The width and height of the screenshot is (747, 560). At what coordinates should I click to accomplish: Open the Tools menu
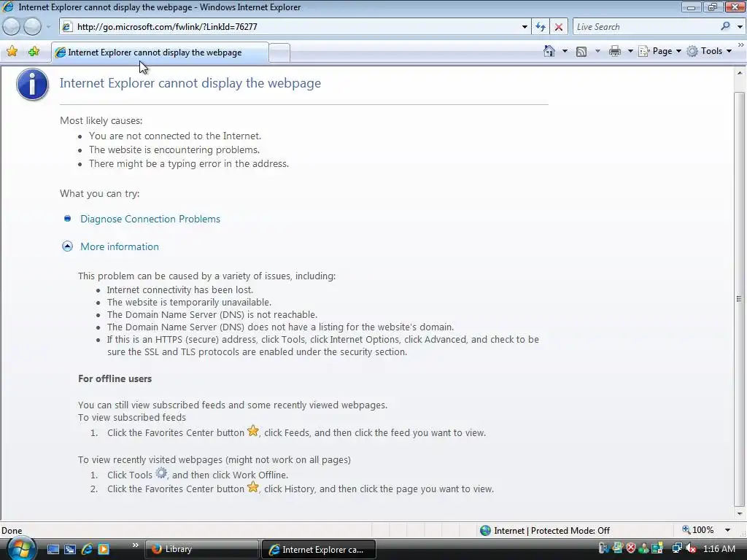click(x=709, y=51)
